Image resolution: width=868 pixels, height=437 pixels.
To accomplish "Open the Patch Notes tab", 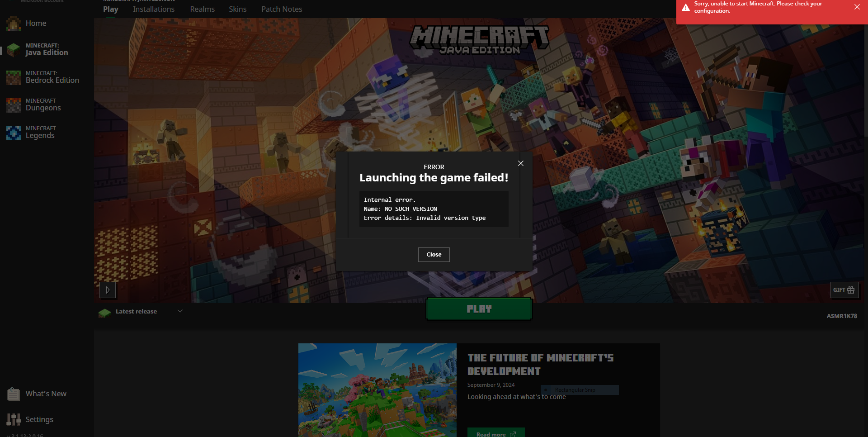I will point(282,9).
